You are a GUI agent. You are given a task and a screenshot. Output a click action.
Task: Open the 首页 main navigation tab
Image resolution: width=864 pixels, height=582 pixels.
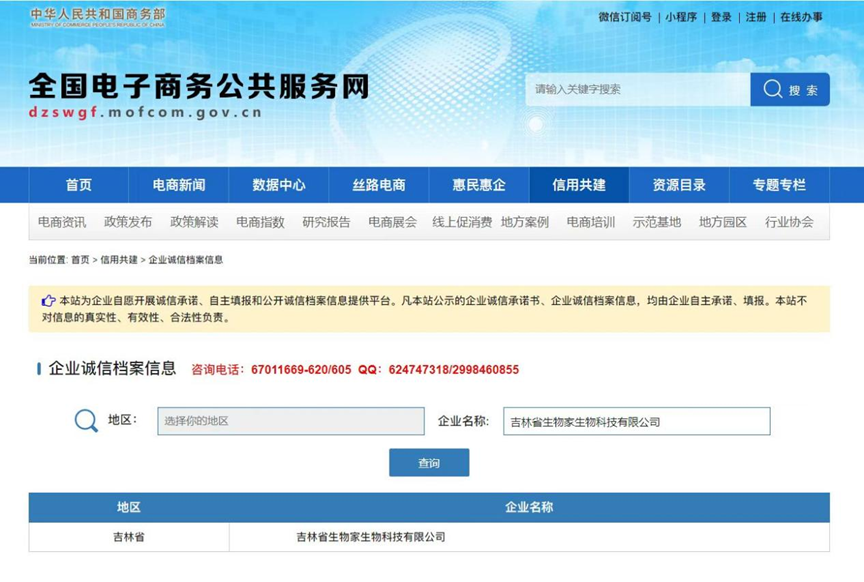tap(79, 185)
